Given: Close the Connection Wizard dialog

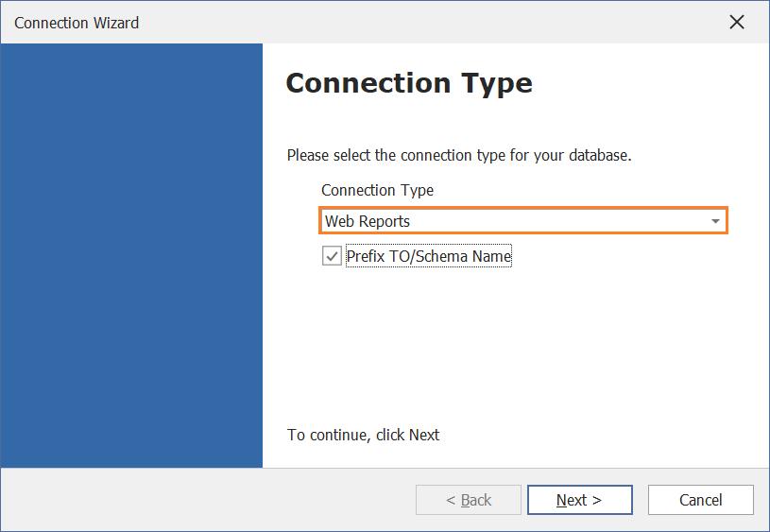Looking at the screenshot, I should click(x=737, y=22).
